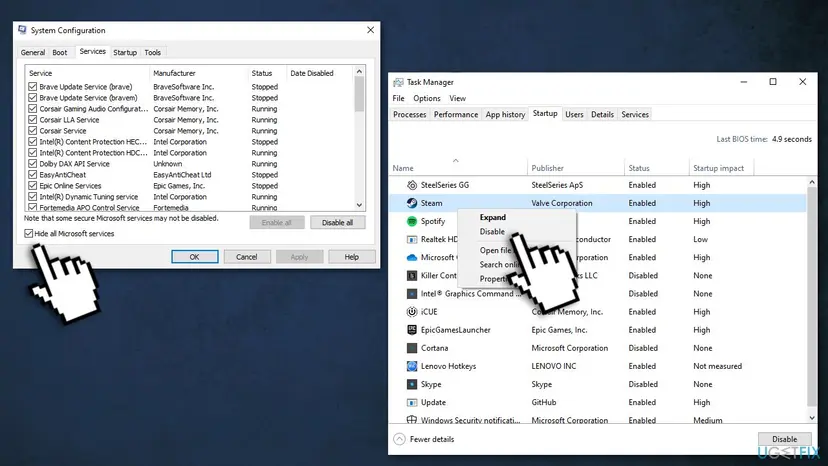Click the Windows Security shield icon

click(412, 420)
